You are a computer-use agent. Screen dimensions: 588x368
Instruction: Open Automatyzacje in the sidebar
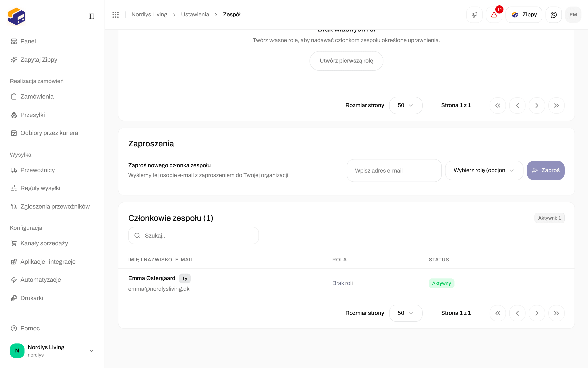52,280
